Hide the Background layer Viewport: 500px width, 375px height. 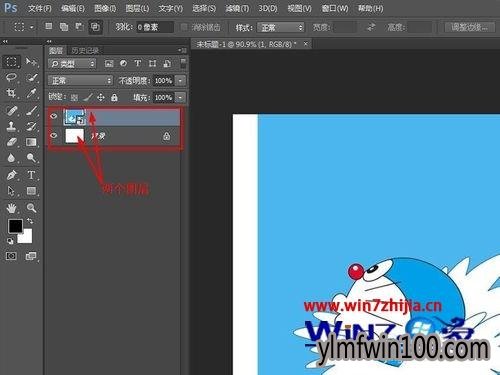coord(54,136)
